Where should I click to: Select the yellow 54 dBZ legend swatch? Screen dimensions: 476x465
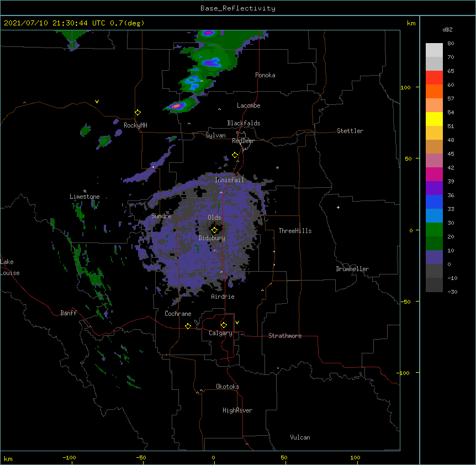[x=434, y=119]
